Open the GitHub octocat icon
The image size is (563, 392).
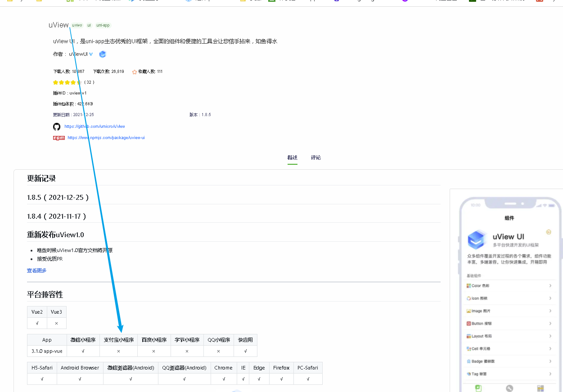point(57,126)
